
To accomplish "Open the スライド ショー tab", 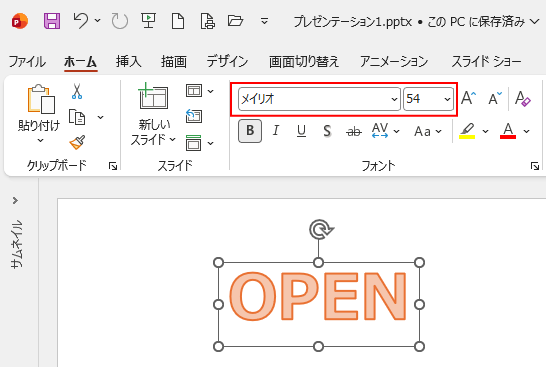I will [486, 62].
